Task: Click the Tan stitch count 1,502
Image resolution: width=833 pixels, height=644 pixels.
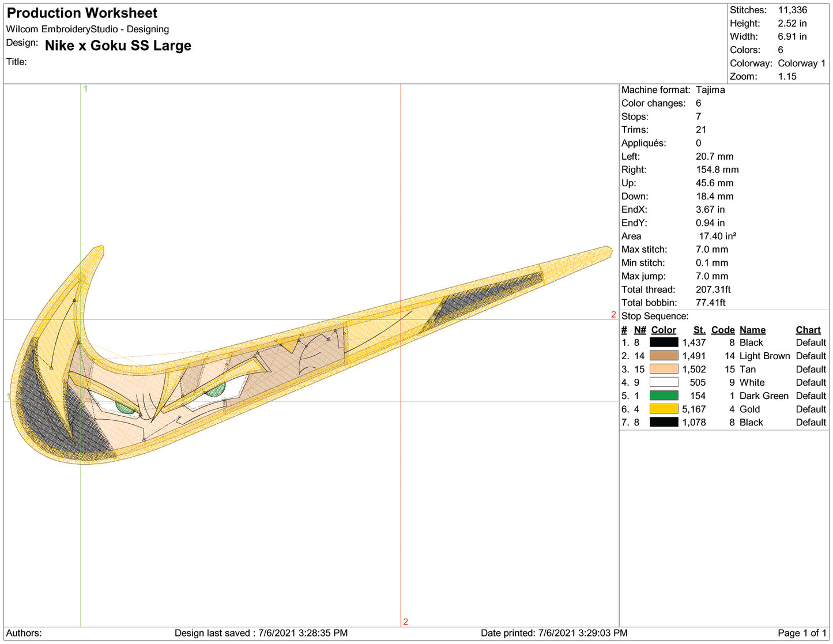Action: [x=694, y=370]
